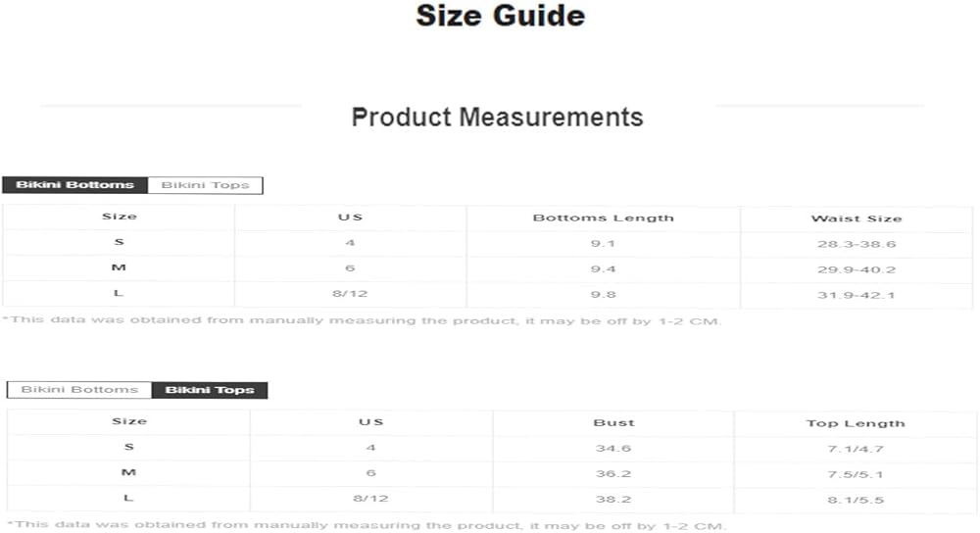Click the Top Length column header
Screen dimensions: 980x533
pyautogui.click(x=855, y=423)
